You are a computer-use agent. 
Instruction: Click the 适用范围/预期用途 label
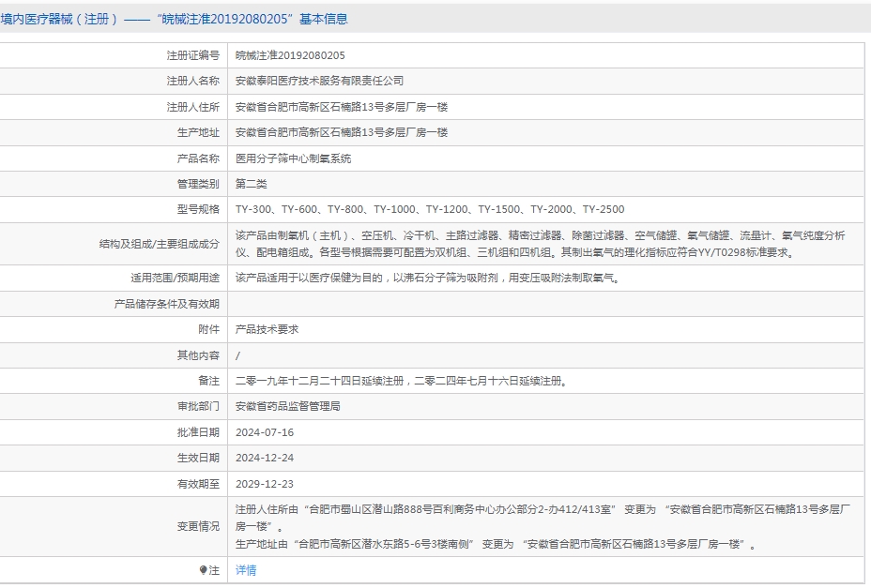pyautogui.click(x=175, y=278)
